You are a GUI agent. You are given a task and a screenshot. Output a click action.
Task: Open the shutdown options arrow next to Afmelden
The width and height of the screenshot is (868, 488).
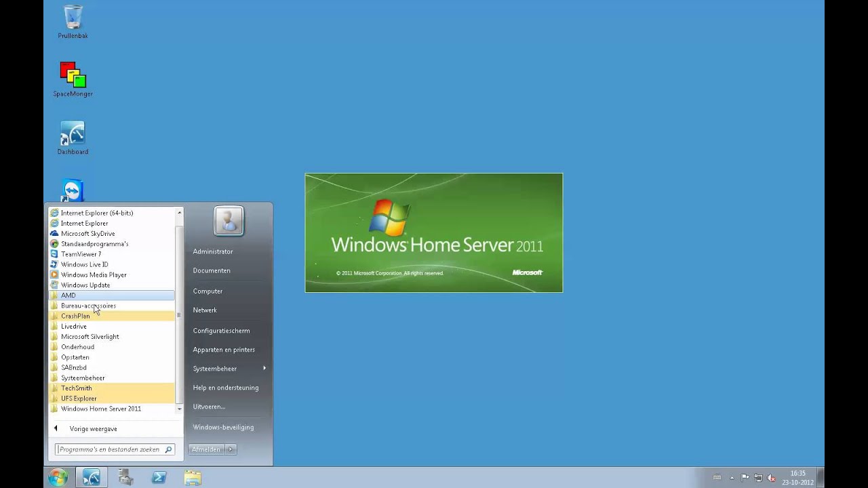231,449
